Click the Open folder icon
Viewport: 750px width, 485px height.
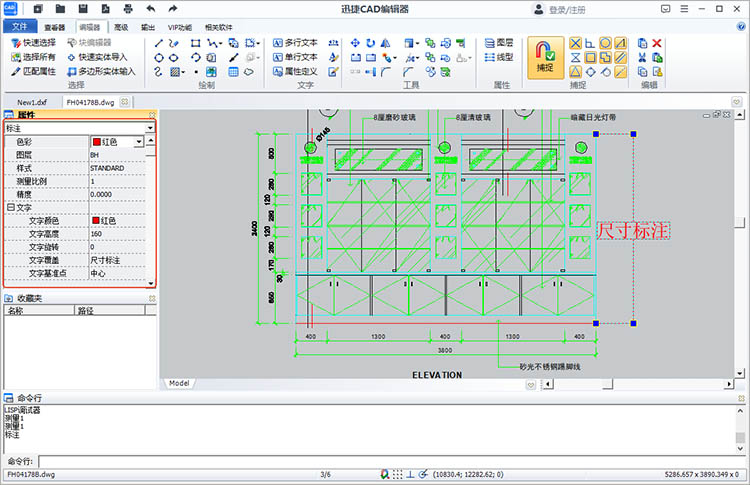coord(60,9)
